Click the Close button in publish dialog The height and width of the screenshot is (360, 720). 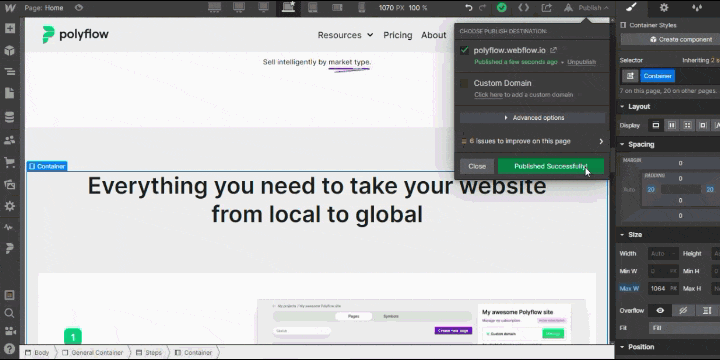point(477,166)
